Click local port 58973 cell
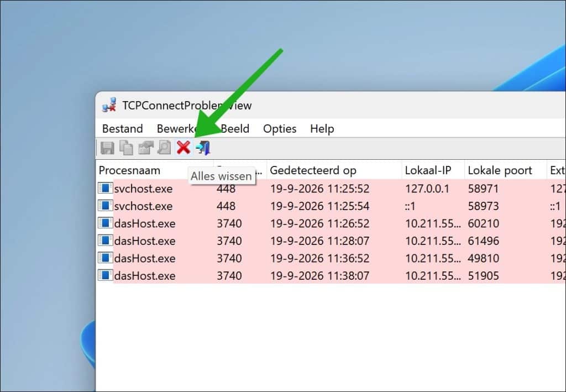Image resolution: width=566 pixels, height=392 pixels. click(483, 206)
